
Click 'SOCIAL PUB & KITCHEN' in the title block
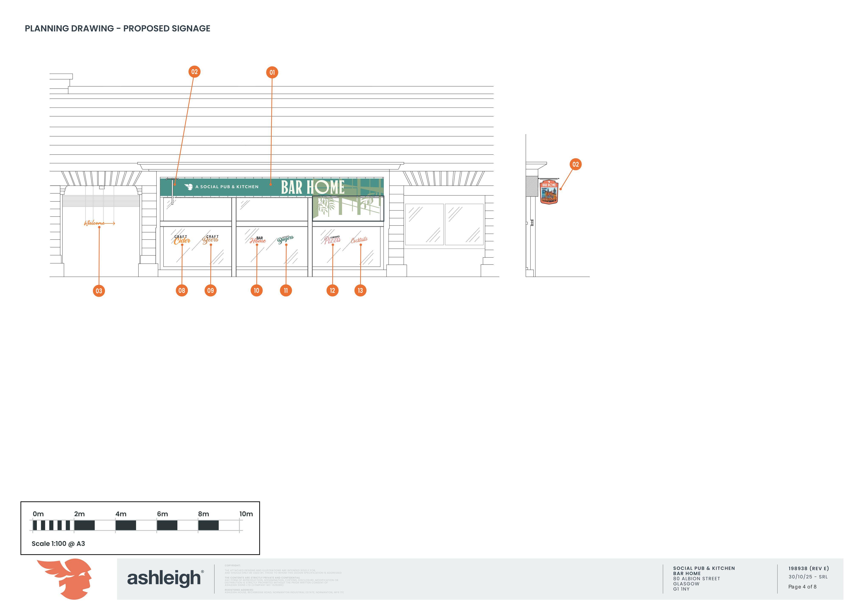704,568
